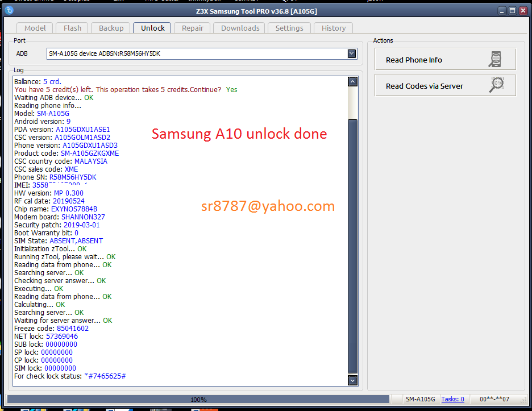Go to the Repair tab
Screen dimensions: 532x411
click(x=192, y=28)
